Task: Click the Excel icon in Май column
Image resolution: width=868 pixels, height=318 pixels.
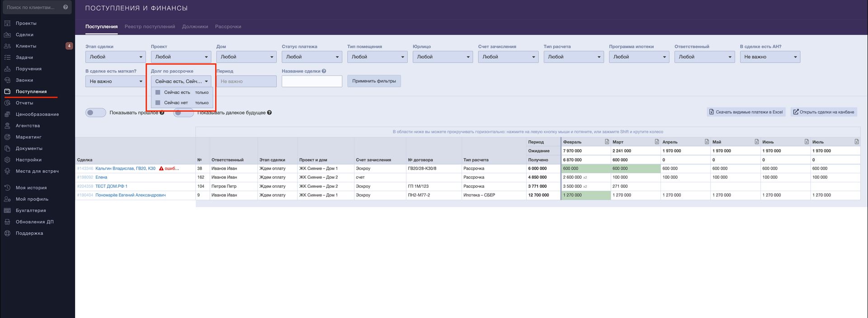Action: click(x=757, y=142)
